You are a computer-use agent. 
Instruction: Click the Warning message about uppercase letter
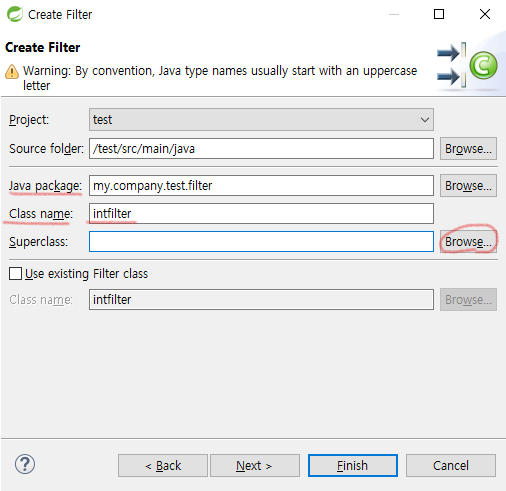pos(220,78)
